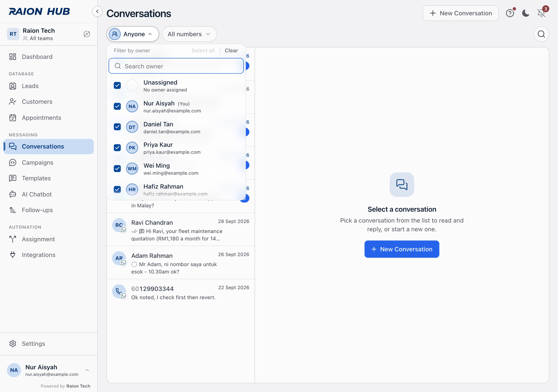This screenshot has width=558, height=392.
Task: Close the Anyone owner filter dropdown
Action: click(133, 34)
